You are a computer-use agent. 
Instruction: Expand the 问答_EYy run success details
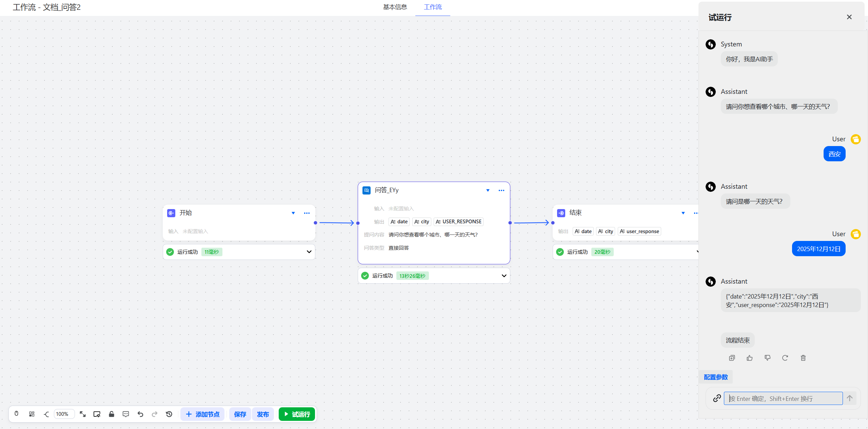pyautogui.click(x=504, y=275)
